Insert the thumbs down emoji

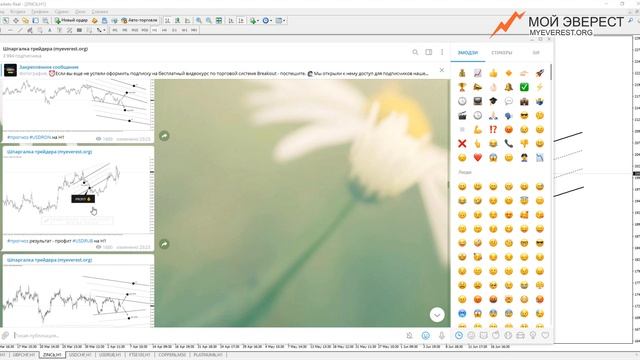click(524, 143)
